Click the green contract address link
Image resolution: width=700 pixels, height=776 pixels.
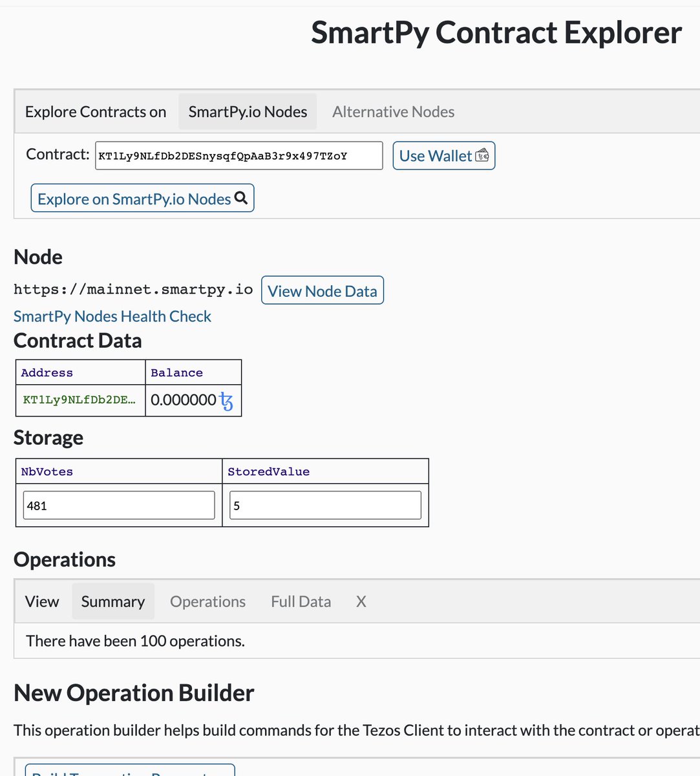tap(80, 400)
